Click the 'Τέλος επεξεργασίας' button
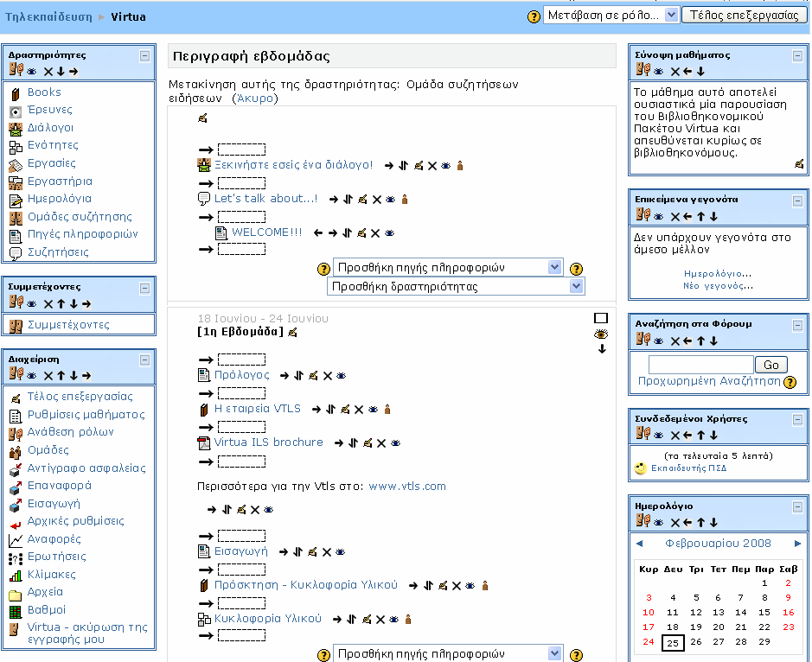Image resolution: width=812 pixels, height=662 pixels. point(745,15)
